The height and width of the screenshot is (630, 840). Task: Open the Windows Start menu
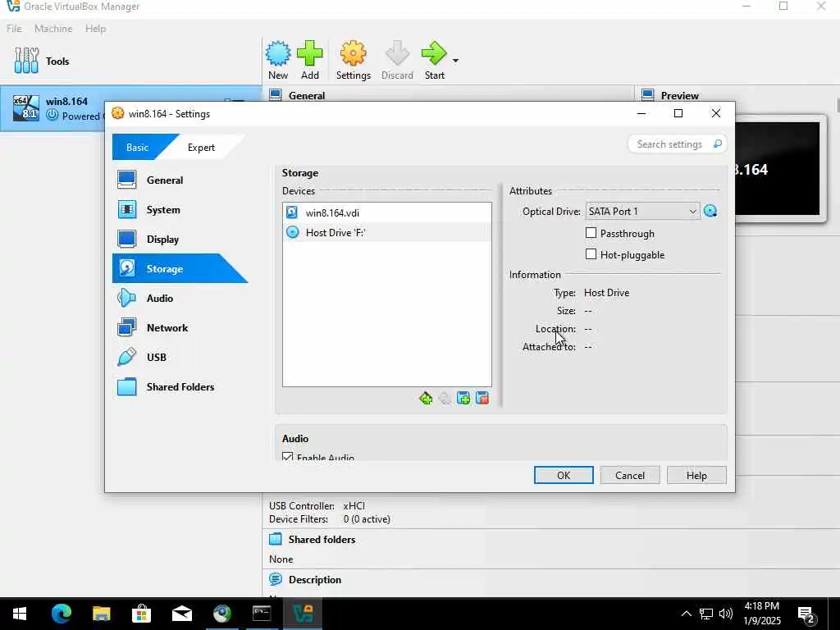20,614
